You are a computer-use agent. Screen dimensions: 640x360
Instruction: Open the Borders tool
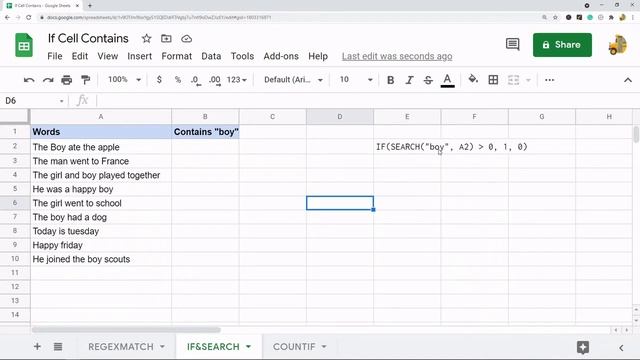[493, 80]
